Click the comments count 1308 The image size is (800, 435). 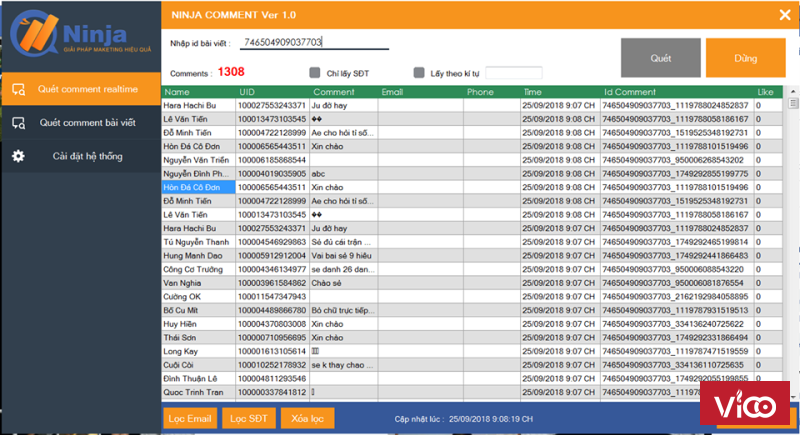231,72
